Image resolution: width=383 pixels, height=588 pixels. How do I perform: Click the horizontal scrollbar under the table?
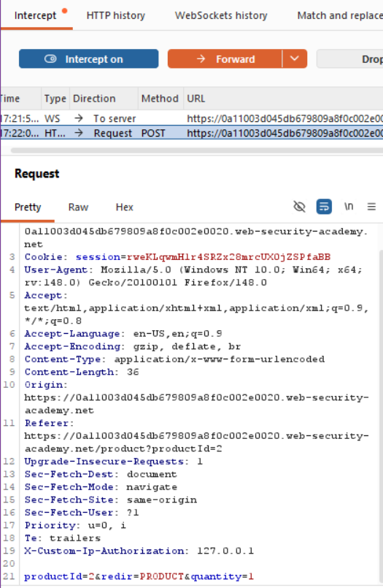coord(196,150)
